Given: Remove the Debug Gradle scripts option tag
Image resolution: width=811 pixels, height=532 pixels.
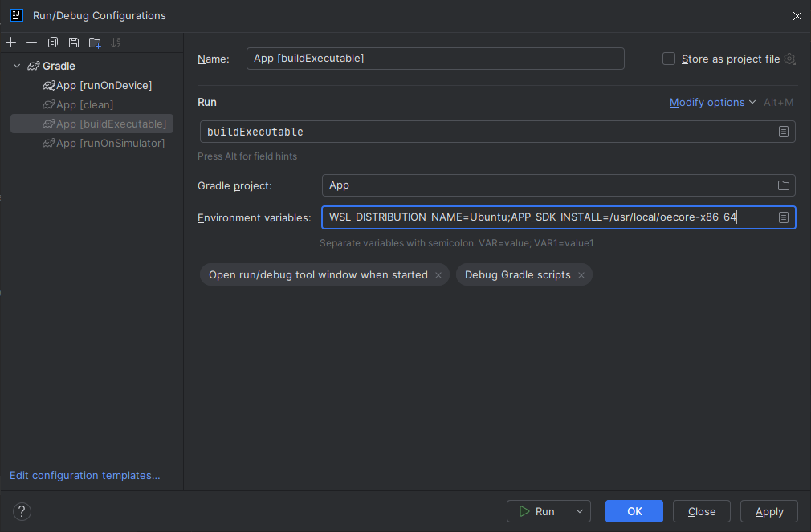Looking at the screenshot, I should 582,275.
